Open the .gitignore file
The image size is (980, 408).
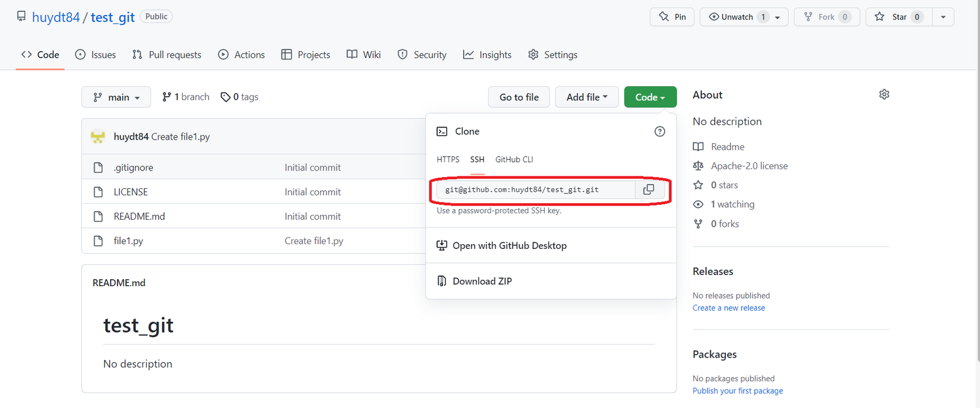tap(134, 167)
